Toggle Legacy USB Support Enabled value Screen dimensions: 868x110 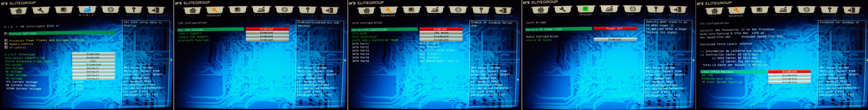[267, 36]
